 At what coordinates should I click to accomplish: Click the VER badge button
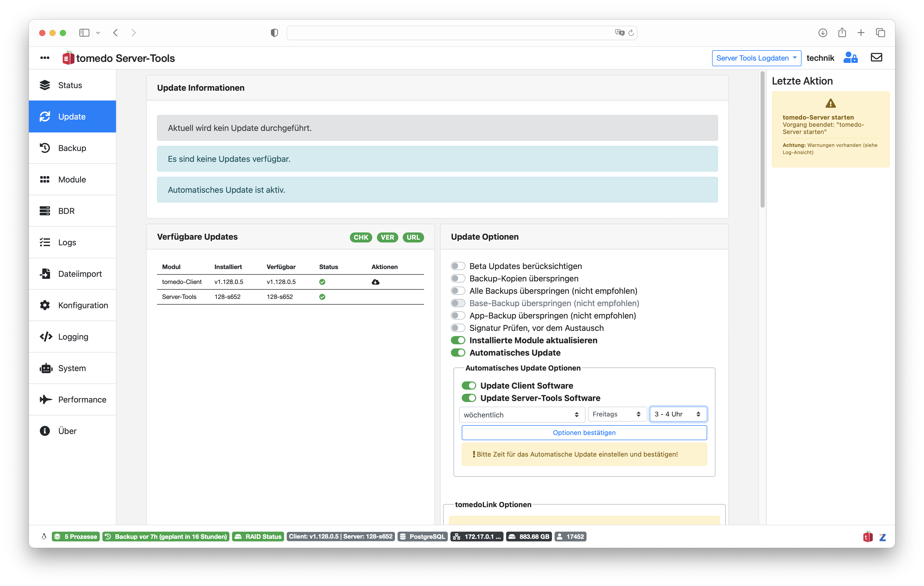[387, 237]
